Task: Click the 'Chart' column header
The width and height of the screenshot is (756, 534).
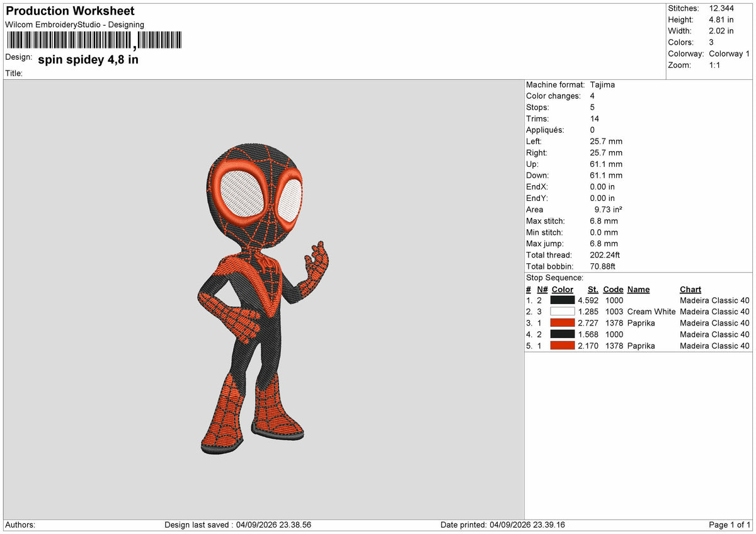Action: [x=690, y=290]
